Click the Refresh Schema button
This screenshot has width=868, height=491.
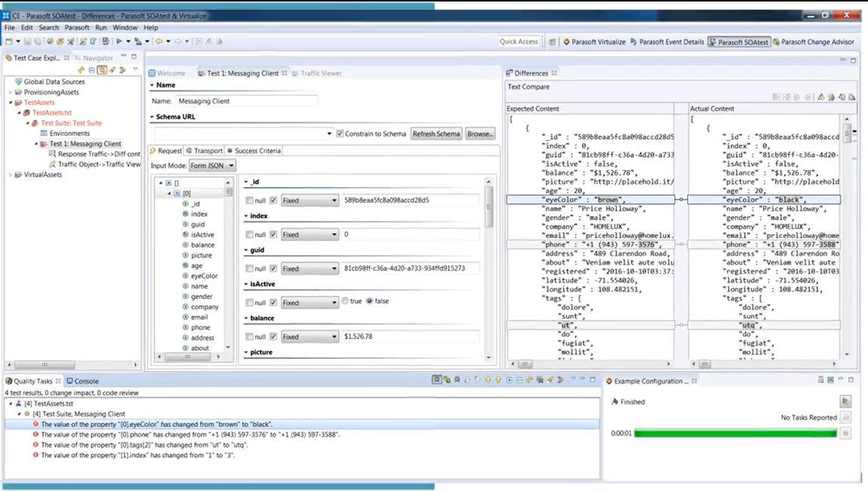(436, 134)
